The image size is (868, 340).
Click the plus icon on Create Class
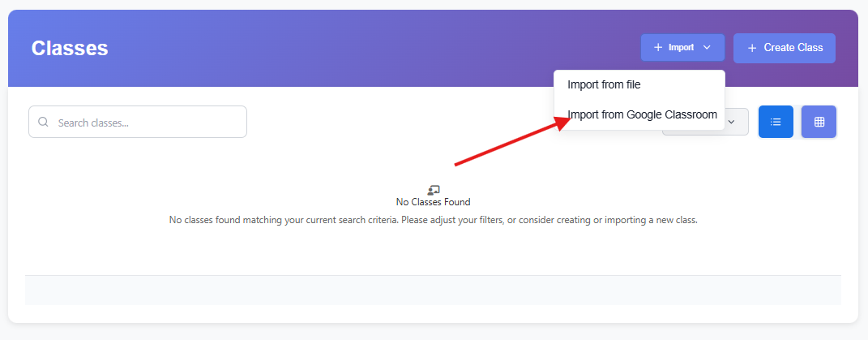pos(752,48)
